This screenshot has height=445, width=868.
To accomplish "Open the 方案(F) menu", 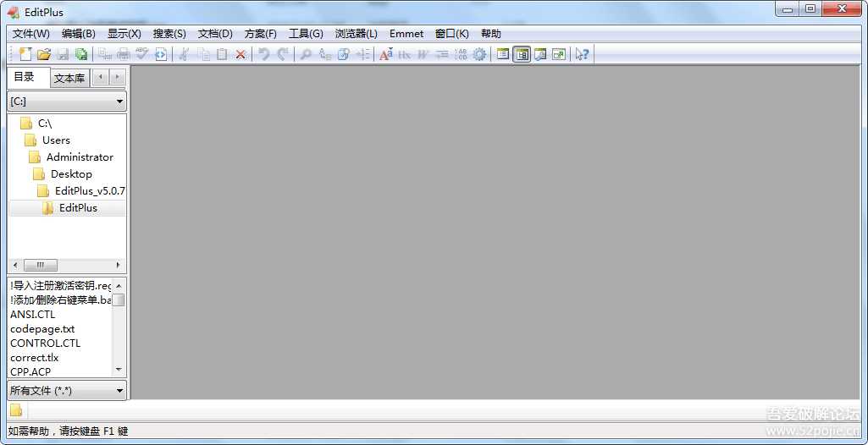I will (x=261, y=34).
